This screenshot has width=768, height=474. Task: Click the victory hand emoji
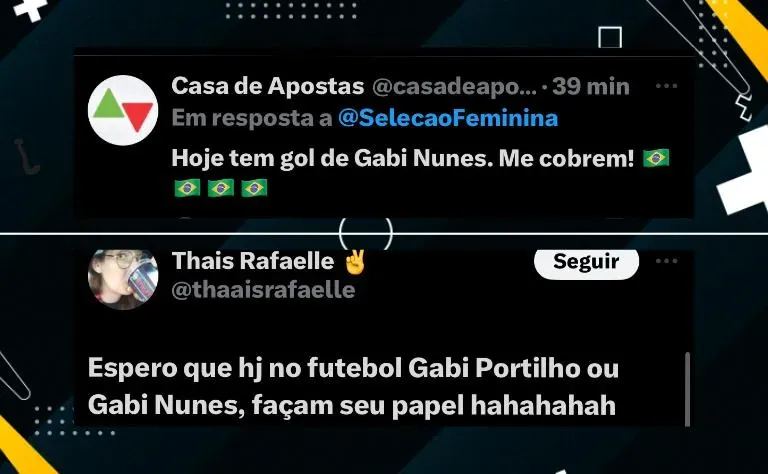tap(355, 261)
